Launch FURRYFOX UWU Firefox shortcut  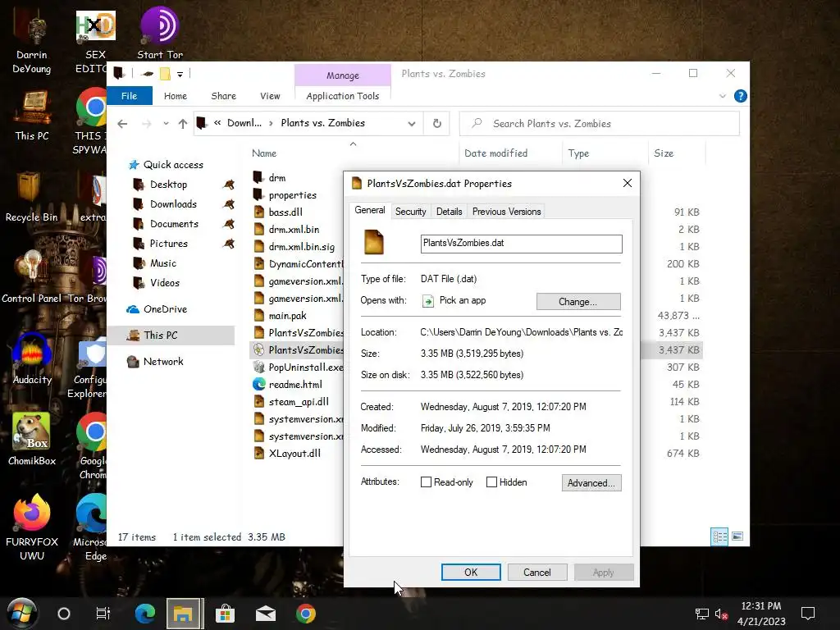[32, 526]
